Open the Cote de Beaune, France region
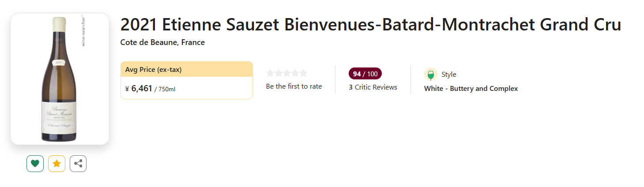 click(162, 42)
